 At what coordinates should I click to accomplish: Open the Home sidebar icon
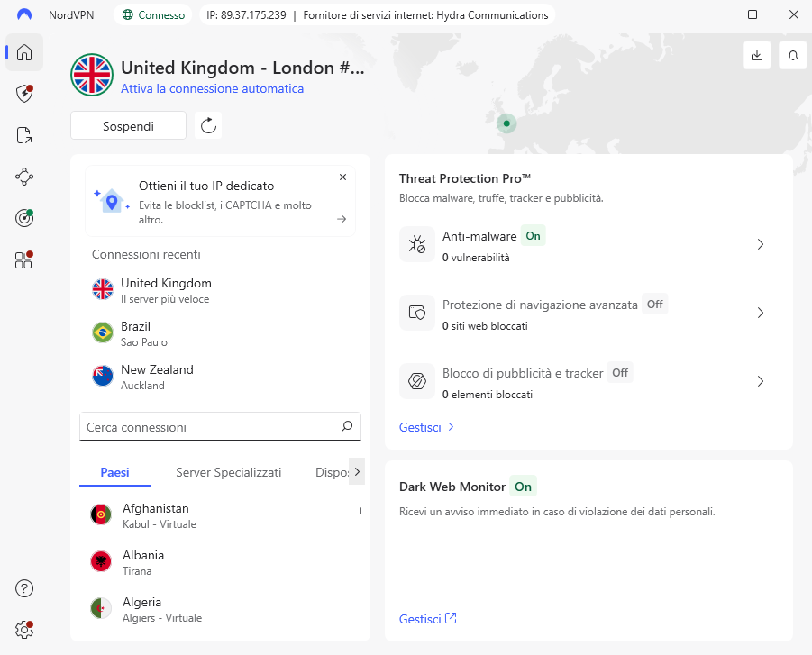click(x=24, y=52)
